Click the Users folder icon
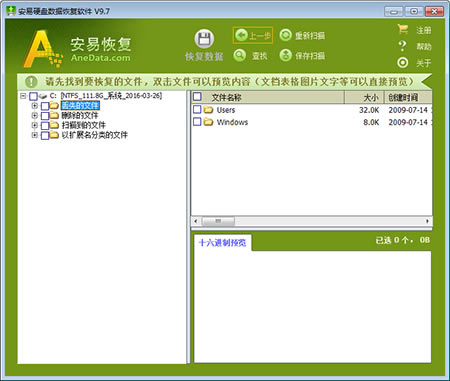The image size is (450, 381). (208, 109)
